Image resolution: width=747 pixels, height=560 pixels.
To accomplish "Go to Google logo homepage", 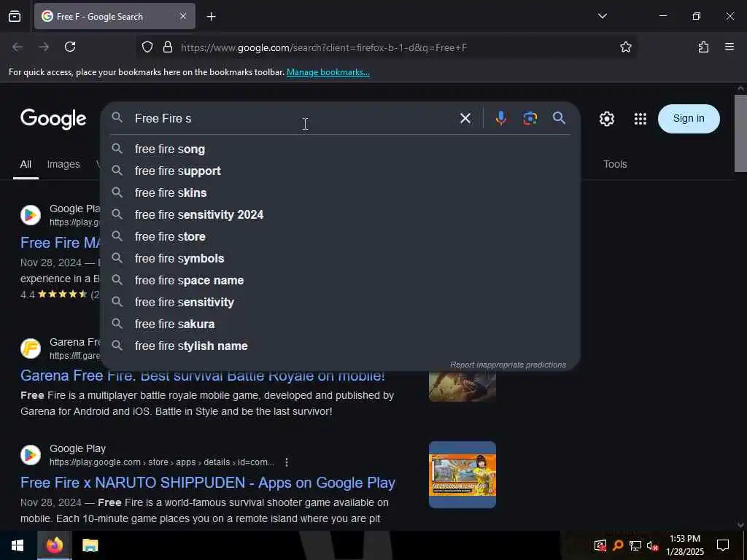I will tap(53, 119).
